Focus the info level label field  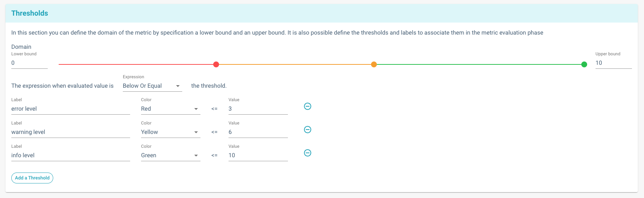coord(70,155)
